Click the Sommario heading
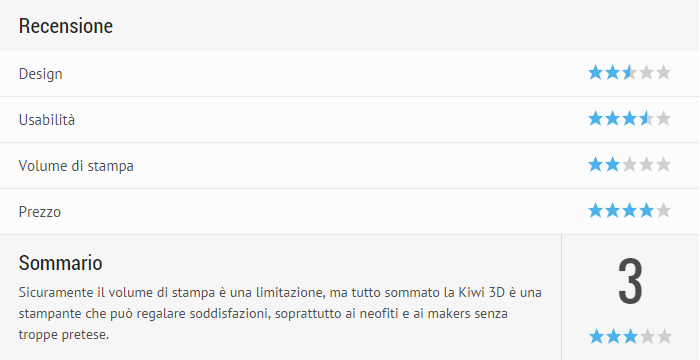 (61, 263)
